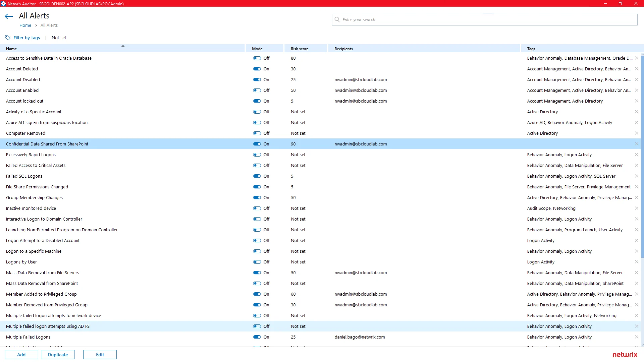Go back using the left arrow icon

9,16
